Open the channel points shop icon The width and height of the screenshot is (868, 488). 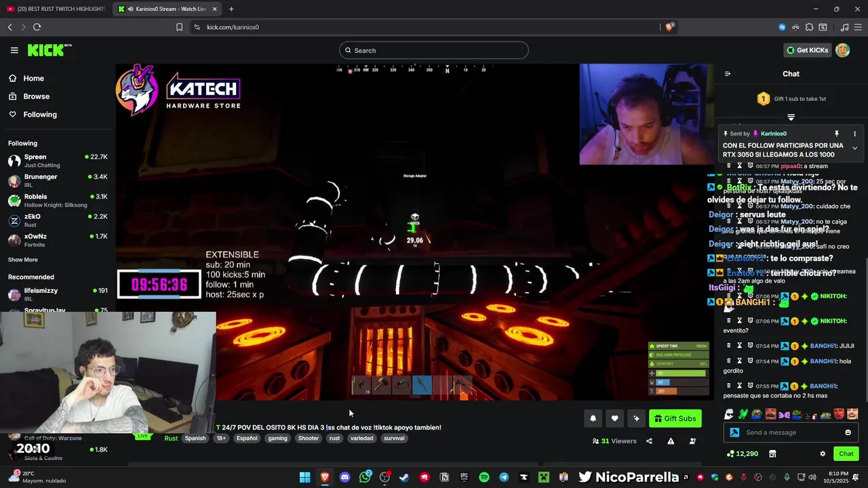pos(772,453)
